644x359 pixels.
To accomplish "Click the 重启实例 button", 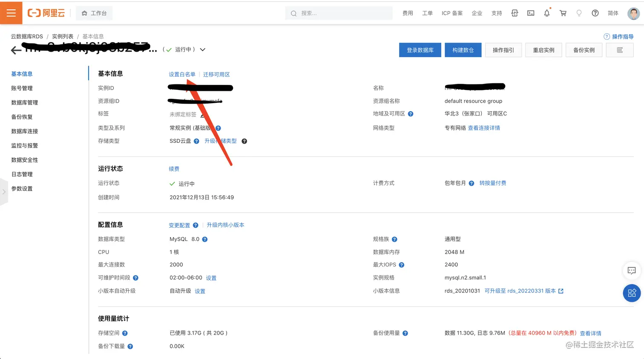I will 543,50.
